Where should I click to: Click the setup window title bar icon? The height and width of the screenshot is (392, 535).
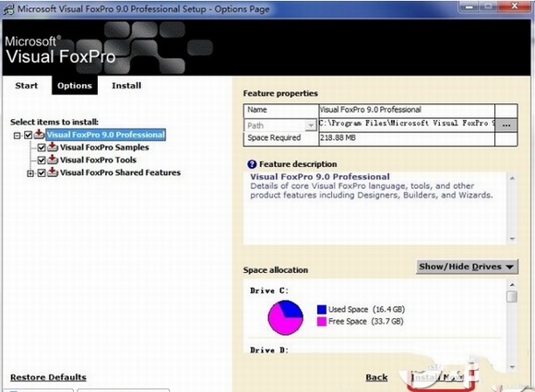[x=8, y=9]
